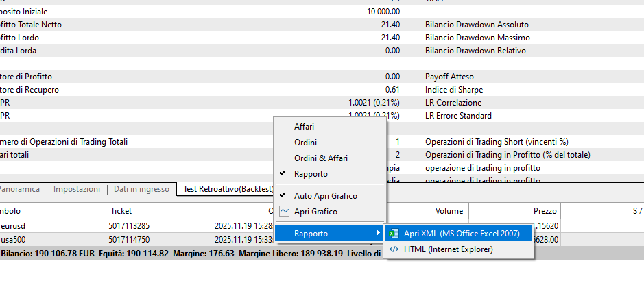Click Excel icon beside Apri XML
644x283 pixels.
[394, 234]
